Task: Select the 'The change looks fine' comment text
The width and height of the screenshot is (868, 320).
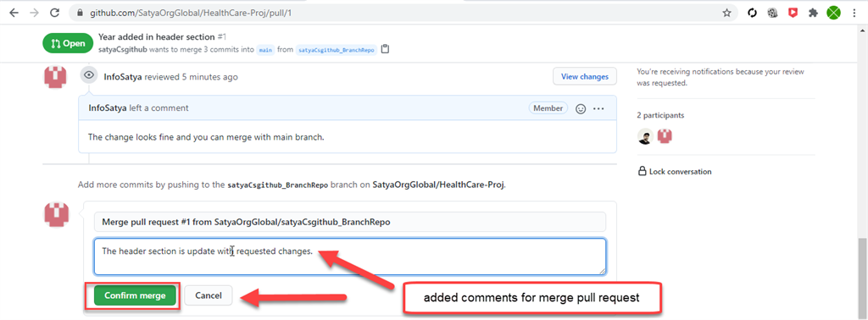Action: 206,137
